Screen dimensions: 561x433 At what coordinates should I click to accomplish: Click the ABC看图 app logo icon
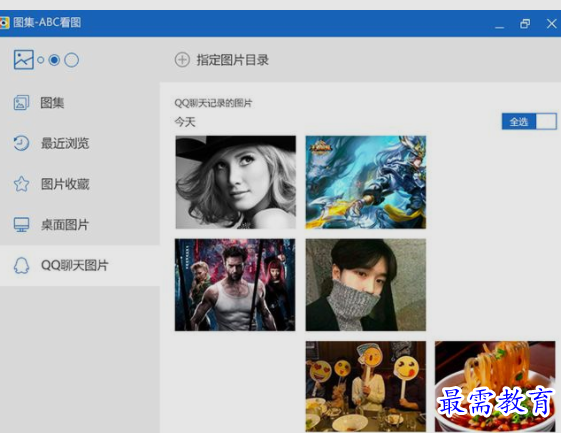tap(4, 23)
